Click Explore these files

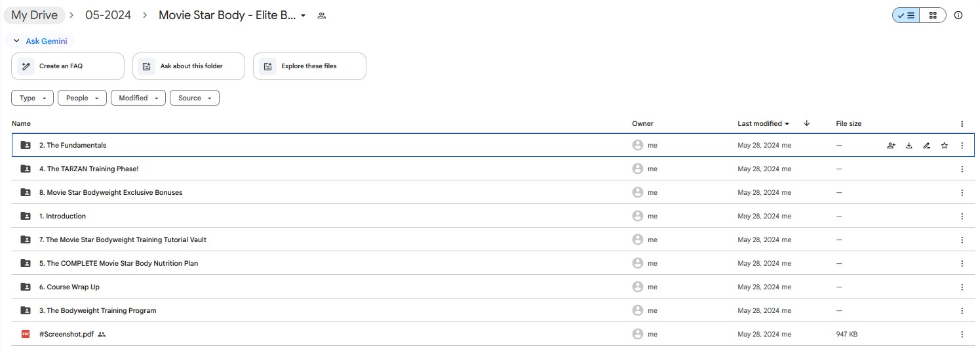click(x=309, y=66)
